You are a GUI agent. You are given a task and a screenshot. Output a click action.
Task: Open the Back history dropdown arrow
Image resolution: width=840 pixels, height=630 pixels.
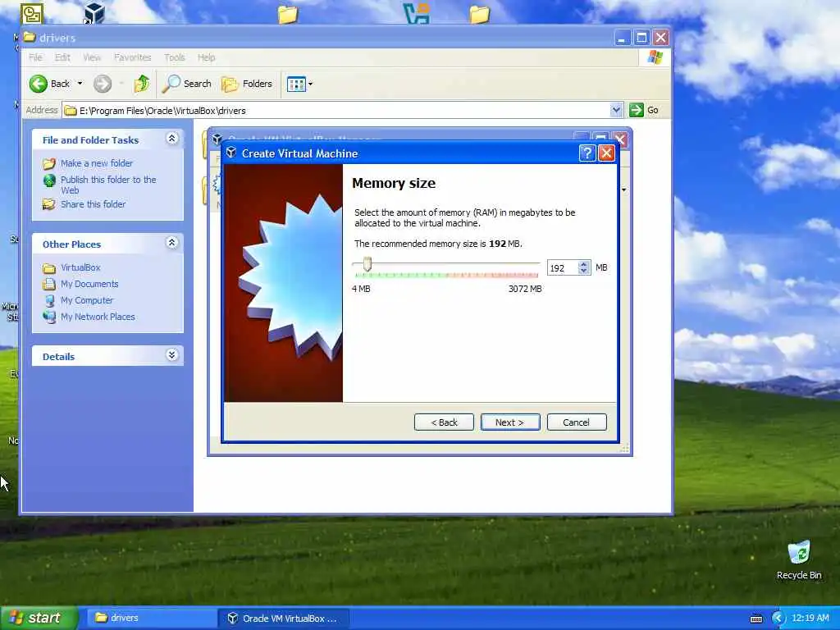pos(80,84)
